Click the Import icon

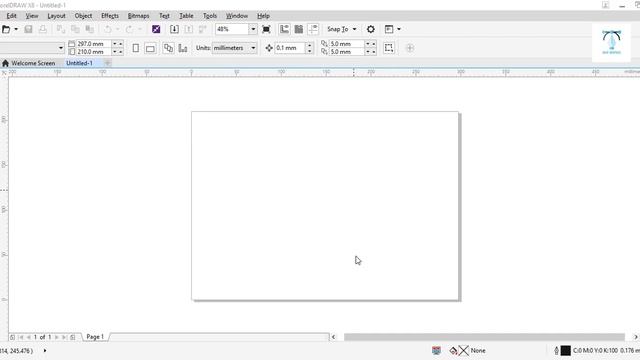point(174,29)
